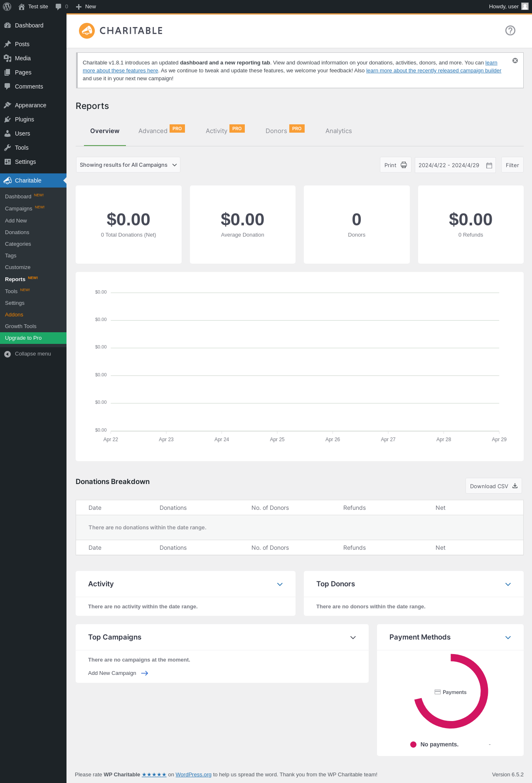
Task: Click the comments bubble icon in the admin bar
Action: tap(58, 7)
